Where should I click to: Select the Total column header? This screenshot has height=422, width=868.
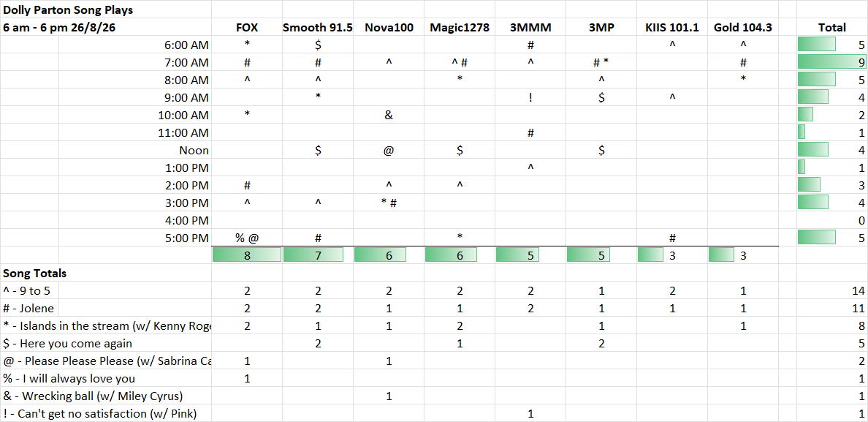click(x=832, y=27)
